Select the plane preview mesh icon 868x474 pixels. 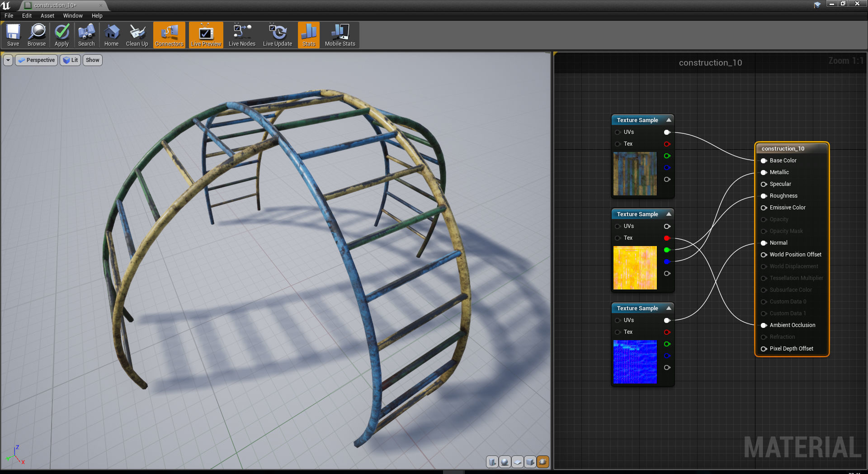point(518,462)
